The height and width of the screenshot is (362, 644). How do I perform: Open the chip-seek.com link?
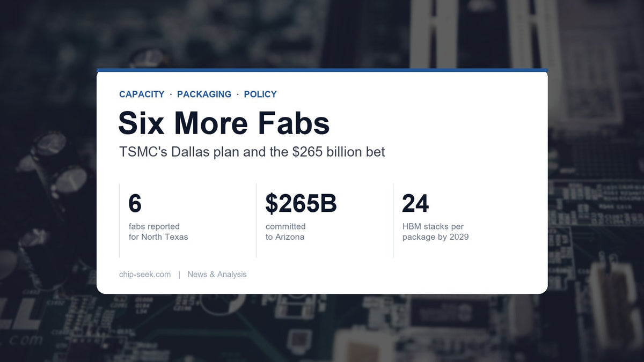pyautogui.click(x=145, y=275)
